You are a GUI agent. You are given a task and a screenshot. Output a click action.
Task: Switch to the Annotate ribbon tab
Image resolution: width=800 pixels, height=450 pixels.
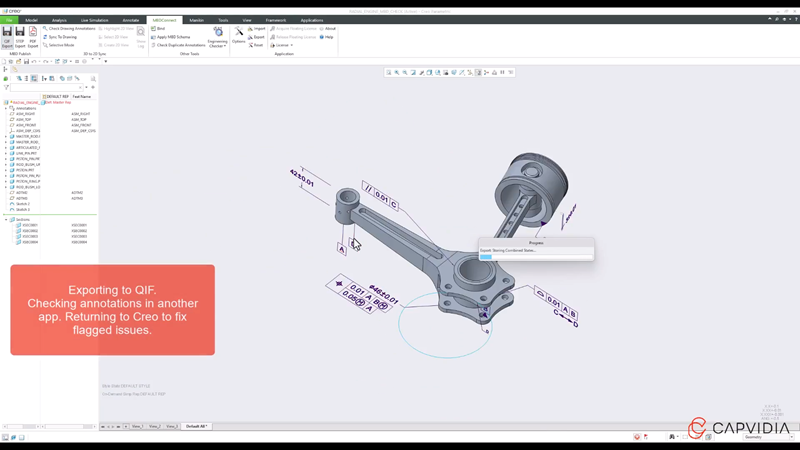point(131,20)
